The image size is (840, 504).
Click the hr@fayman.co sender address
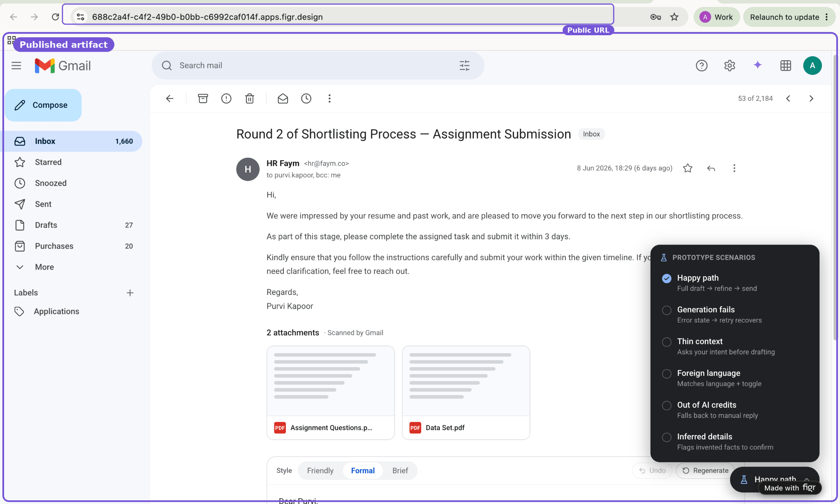point(326,163)
